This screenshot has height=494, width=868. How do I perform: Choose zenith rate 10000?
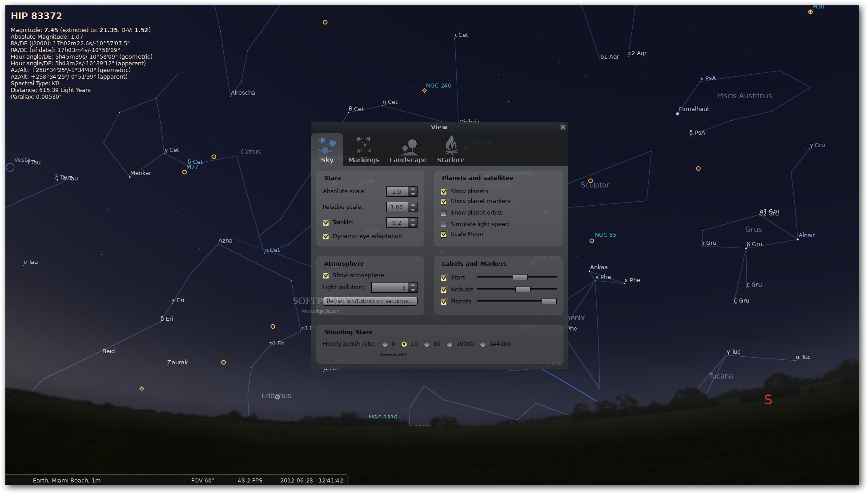450,344
